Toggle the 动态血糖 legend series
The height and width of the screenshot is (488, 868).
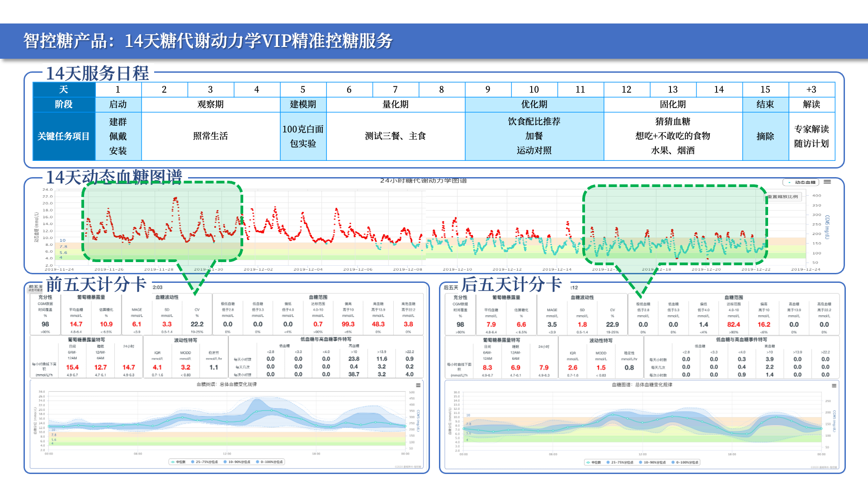click(x=802, y=182)
